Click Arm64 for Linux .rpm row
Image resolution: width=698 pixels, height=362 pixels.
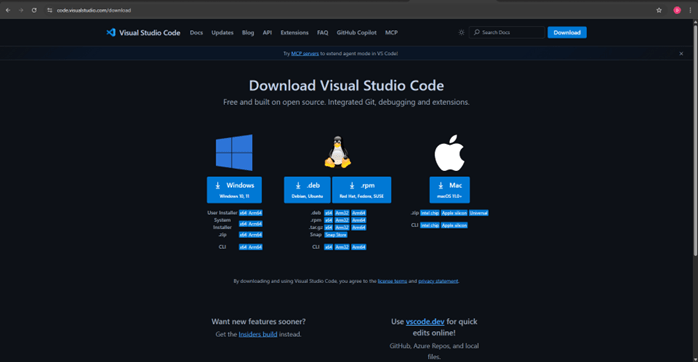point(359,220)
